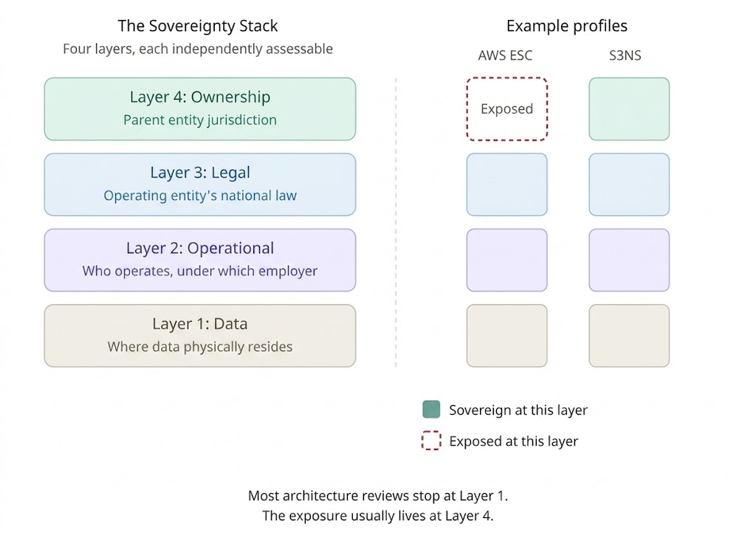Screen dimensions: 756x535
Task: Click the "Example profiles" heading
Action: [566, 26]
